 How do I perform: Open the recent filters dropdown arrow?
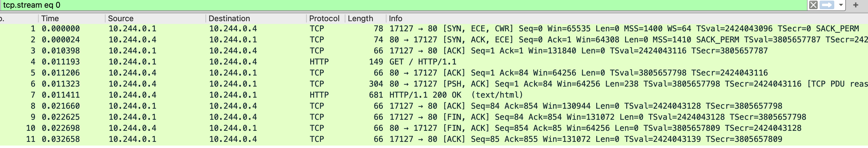(x=841, y=5)
